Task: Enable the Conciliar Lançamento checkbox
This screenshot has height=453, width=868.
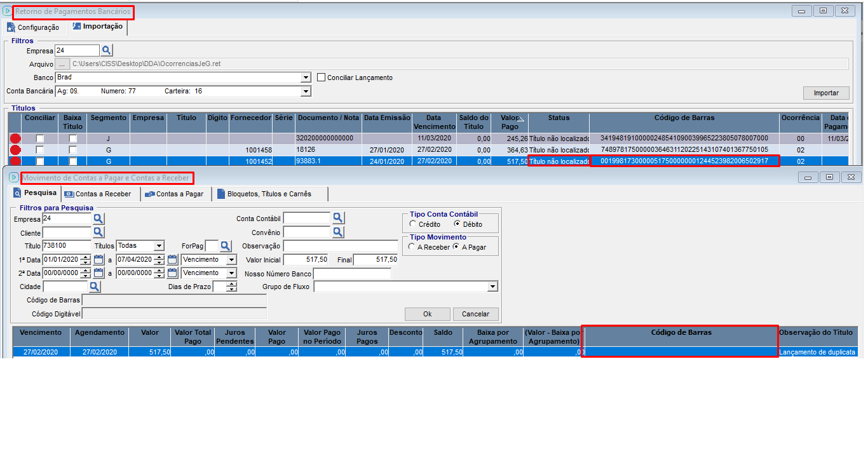Action: (x=321, y=78)
